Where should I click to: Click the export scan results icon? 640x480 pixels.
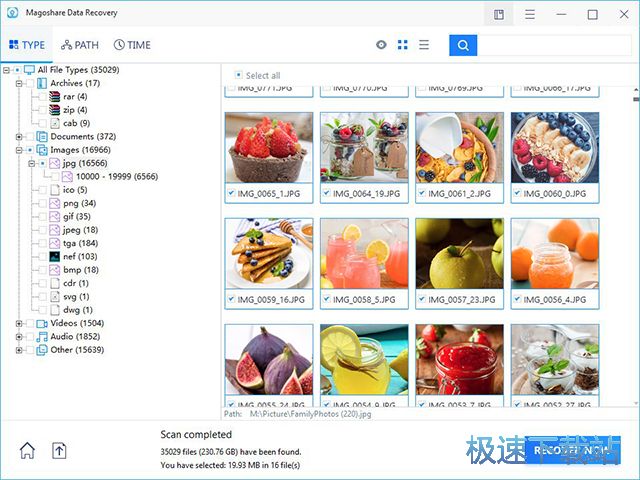pyautogui.click(x=59, y=451)
